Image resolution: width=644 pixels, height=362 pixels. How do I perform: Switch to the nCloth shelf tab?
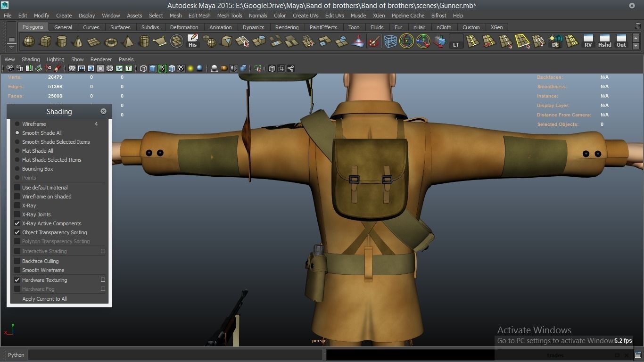point(444,27)
